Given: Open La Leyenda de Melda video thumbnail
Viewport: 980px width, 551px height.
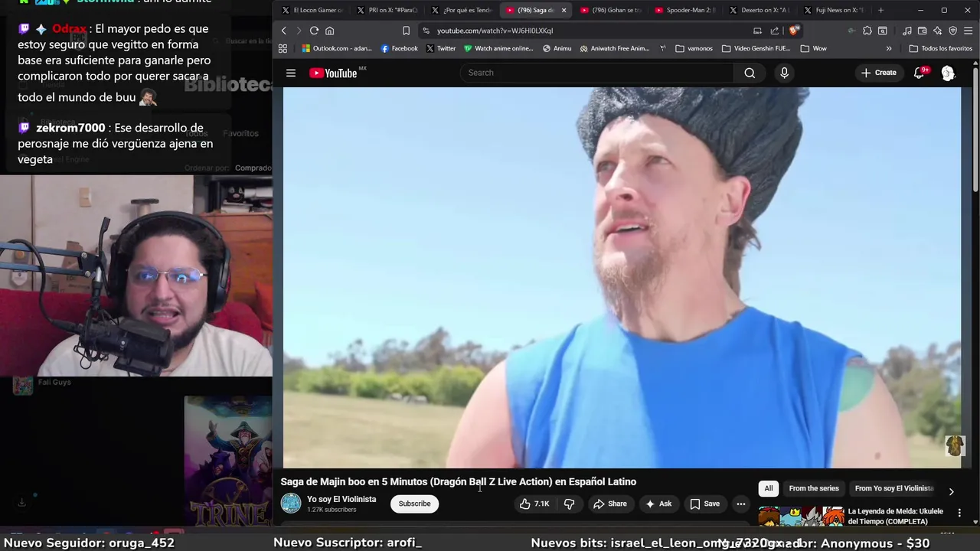Looking at the screenshot, I should (x=801, y=517).
